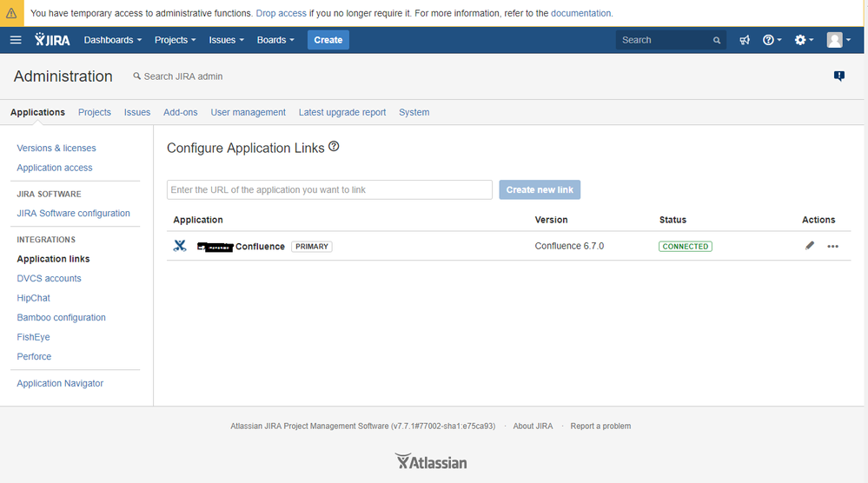Switch to the System tab
Viewport: 868px width, 483px height.
pos(414,112)
